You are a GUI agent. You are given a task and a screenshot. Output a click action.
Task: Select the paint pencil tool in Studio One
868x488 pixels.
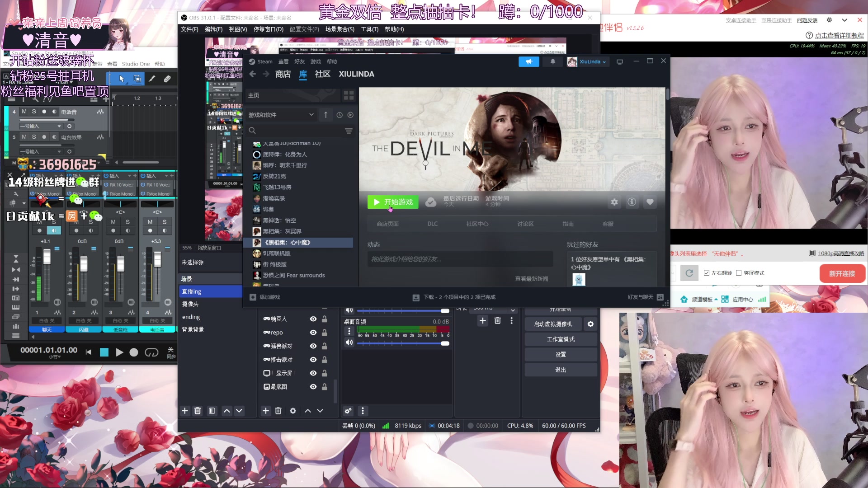click(x=152, y=79)
